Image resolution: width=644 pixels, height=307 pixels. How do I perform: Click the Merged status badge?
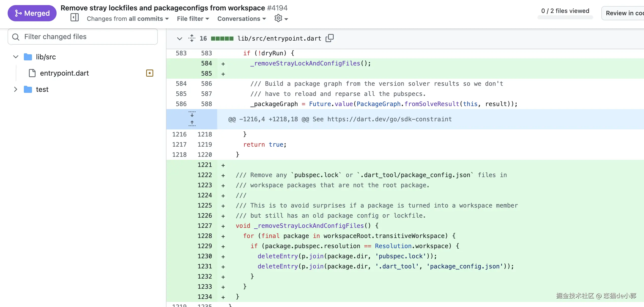coord(32,13)
